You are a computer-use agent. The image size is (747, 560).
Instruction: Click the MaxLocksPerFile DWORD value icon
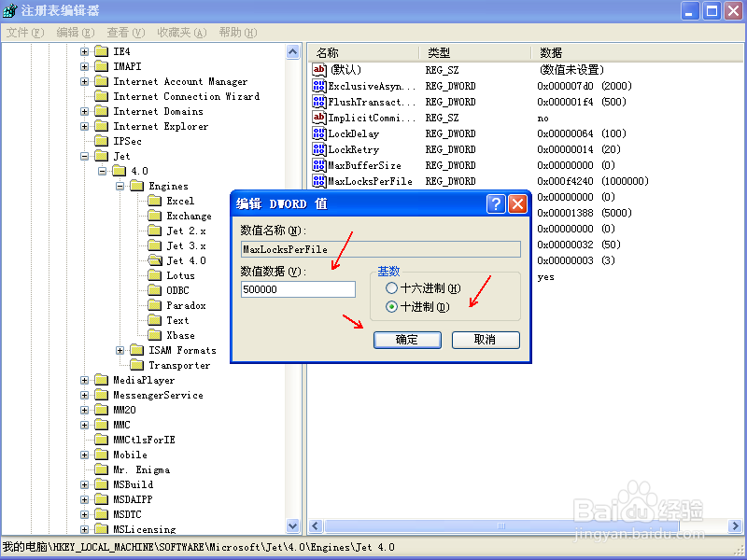319,181
